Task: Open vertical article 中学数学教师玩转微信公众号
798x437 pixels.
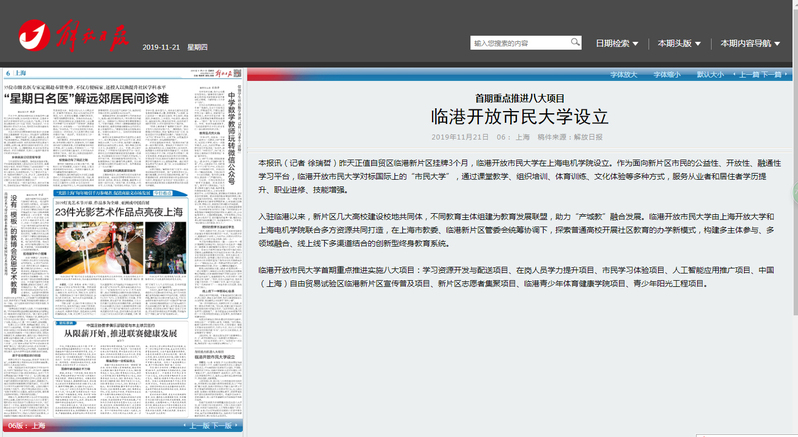Action: (231, 128)
